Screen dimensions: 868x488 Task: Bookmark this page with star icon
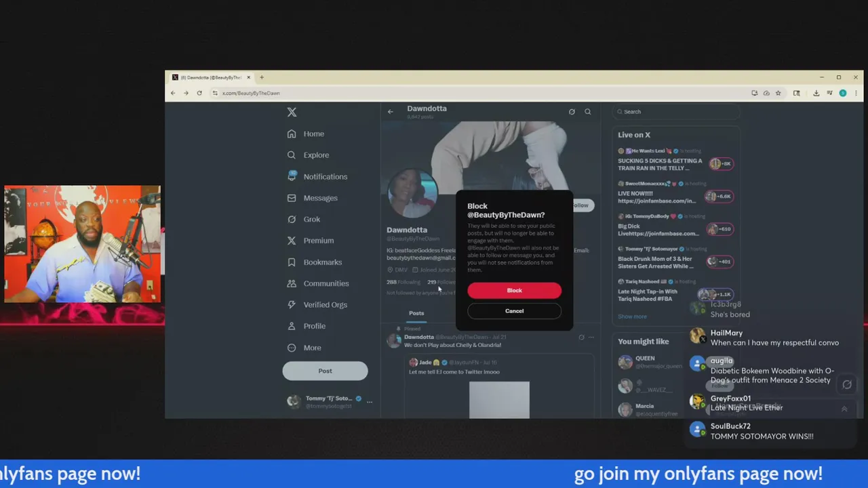click(x=778, y=93)
